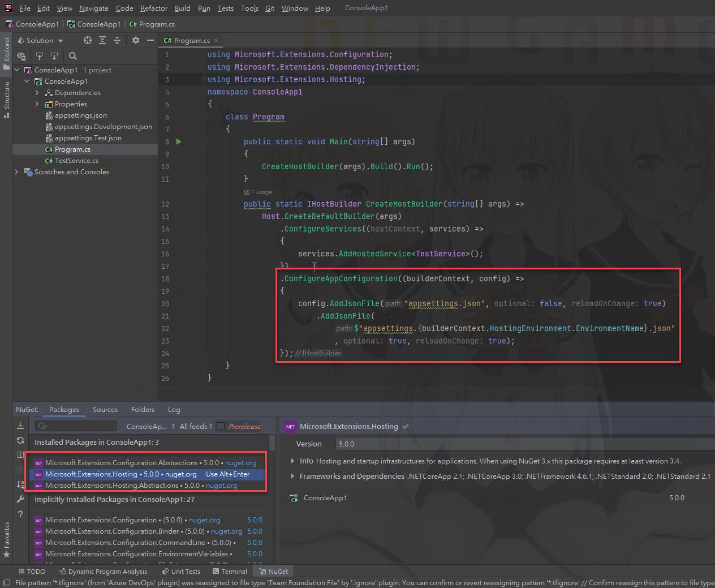Click the Collapse All icon in Explorer
715x588 pixels.
(117, 40)
